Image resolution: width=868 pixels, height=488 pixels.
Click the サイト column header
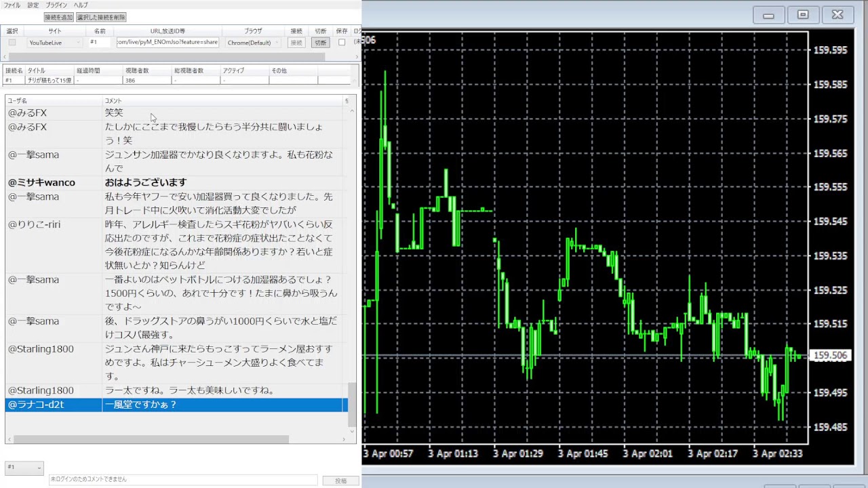(54, 31)
